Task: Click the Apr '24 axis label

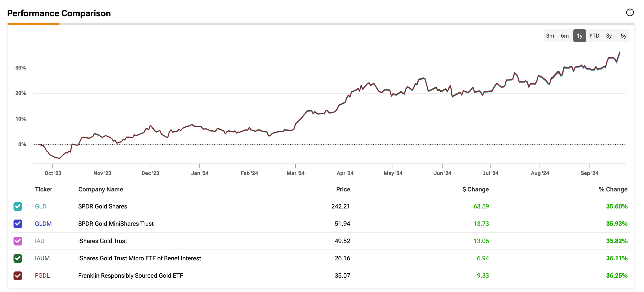Action: (345, 173)
